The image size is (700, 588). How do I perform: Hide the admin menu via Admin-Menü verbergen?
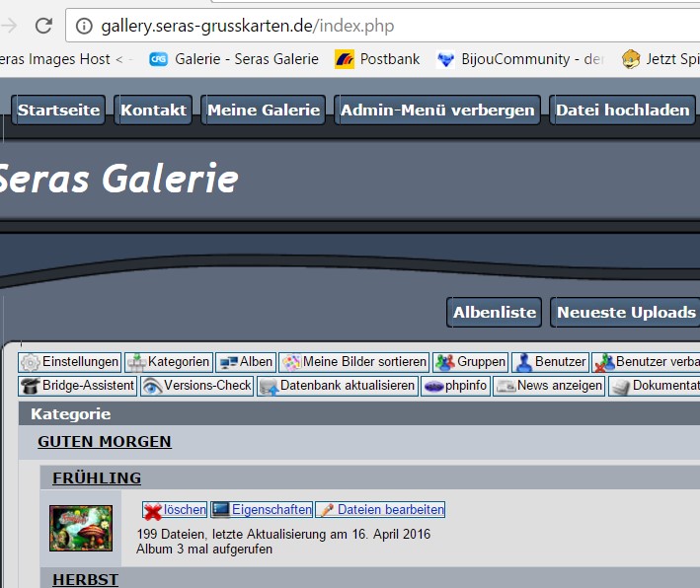tap(437, 110)
